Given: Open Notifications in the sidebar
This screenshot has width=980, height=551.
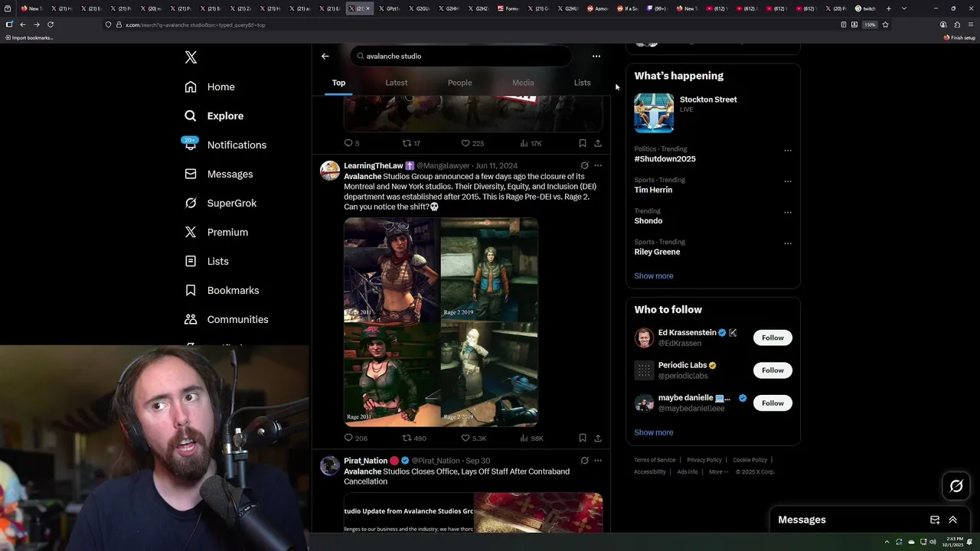Looking at the screenshot, I should click(x=225, y=145).
